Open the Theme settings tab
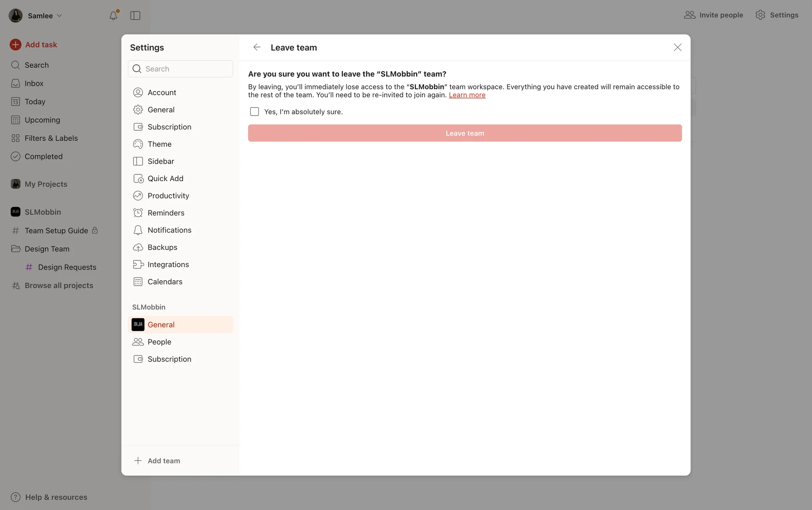The image size is (812, 510). (159, 144)
